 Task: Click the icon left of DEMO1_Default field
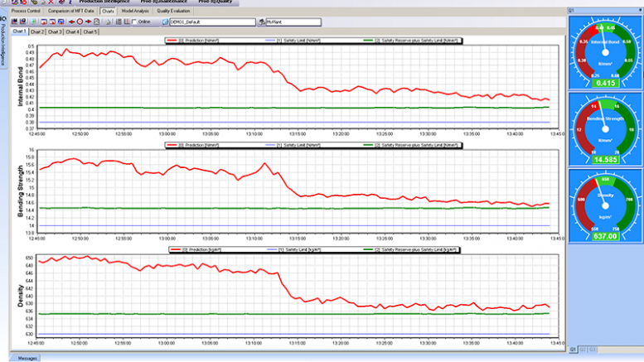coord(165,22)
